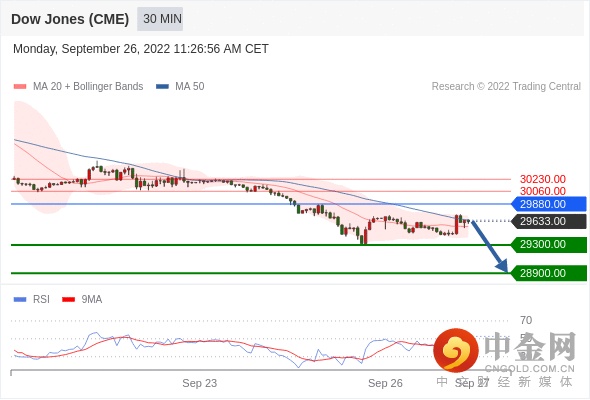Click the MA 50 blue legend swatch

(162, 87)
